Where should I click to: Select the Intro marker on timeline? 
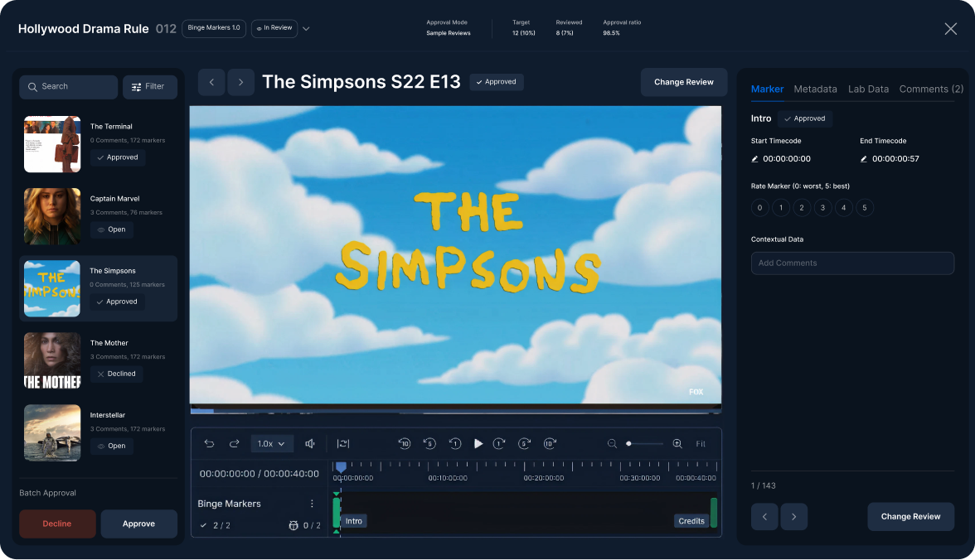pyautogui.click(x=354, y=521)
